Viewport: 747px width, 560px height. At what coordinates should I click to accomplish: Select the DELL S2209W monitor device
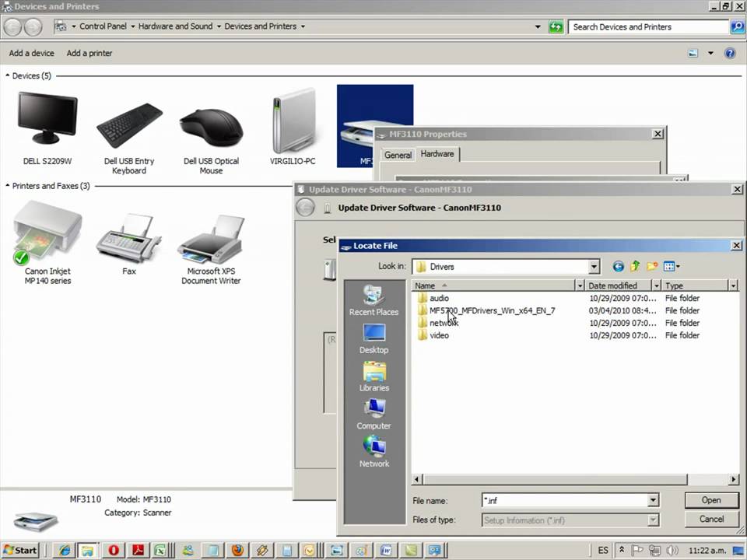tap(47, 128)
